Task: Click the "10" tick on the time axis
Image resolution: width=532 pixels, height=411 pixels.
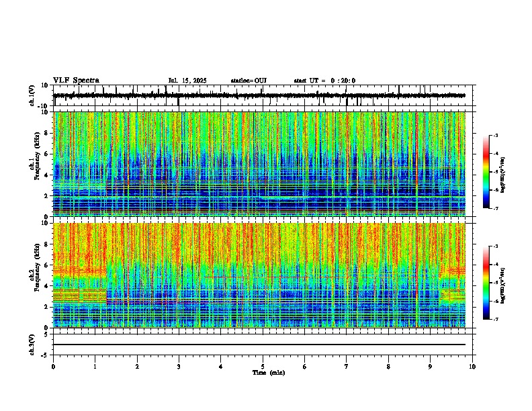Action: [472, 367]
